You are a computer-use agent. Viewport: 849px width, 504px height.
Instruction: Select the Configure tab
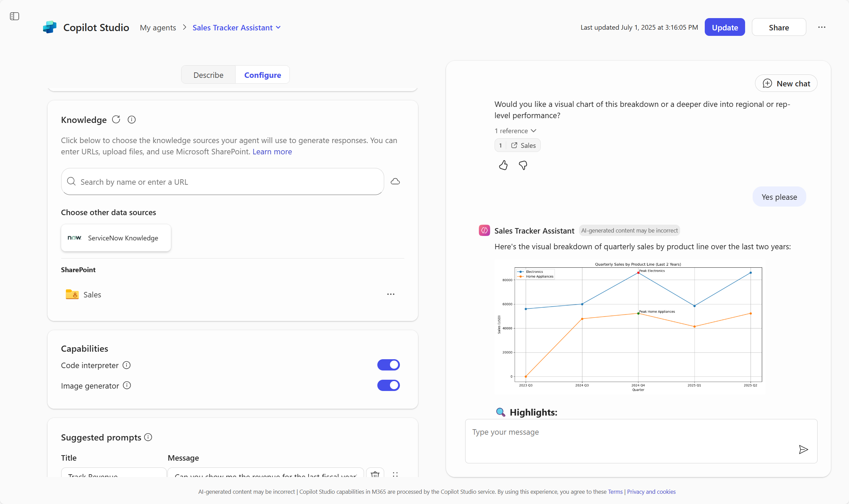262,75
